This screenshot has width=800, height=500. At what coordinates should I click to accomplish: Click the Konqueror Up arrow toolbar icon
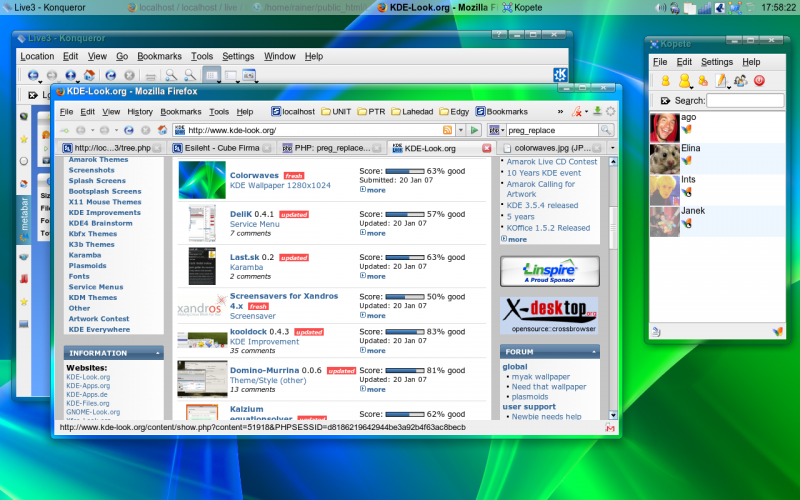(70, 75)
